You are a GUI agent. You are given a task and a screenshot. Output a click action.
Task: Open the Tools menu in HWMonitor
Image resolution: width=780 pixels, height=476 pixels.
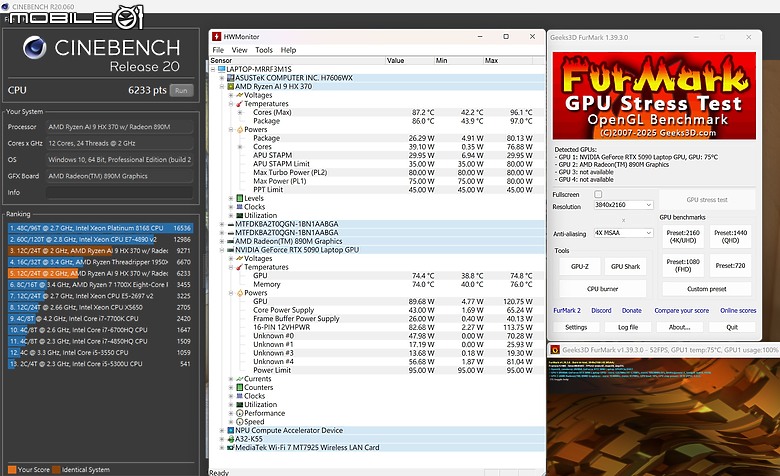264,50
